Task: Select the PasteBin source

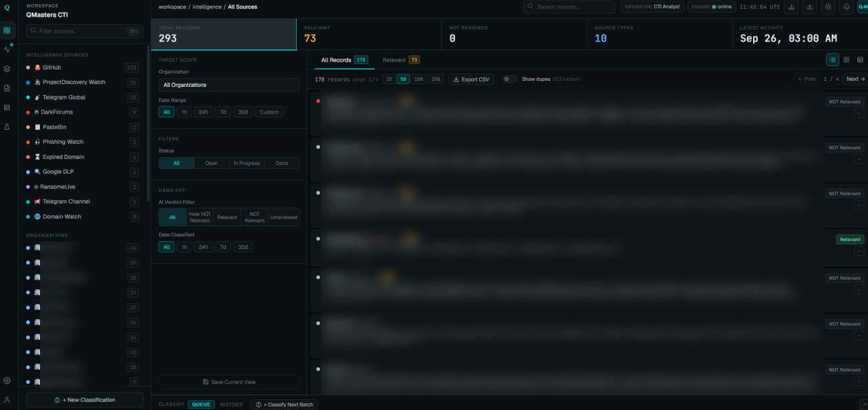Action: [82, 127]
